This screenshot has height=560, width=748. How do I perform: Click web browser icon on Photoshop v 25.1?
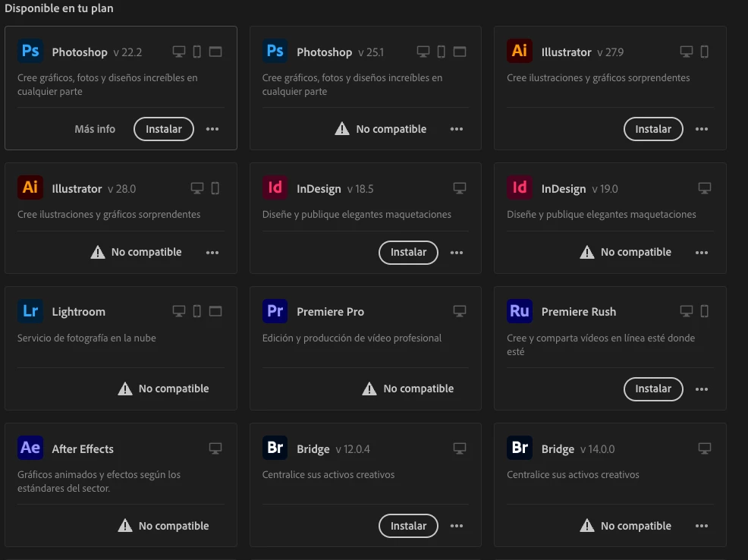[x=460, y=52]
